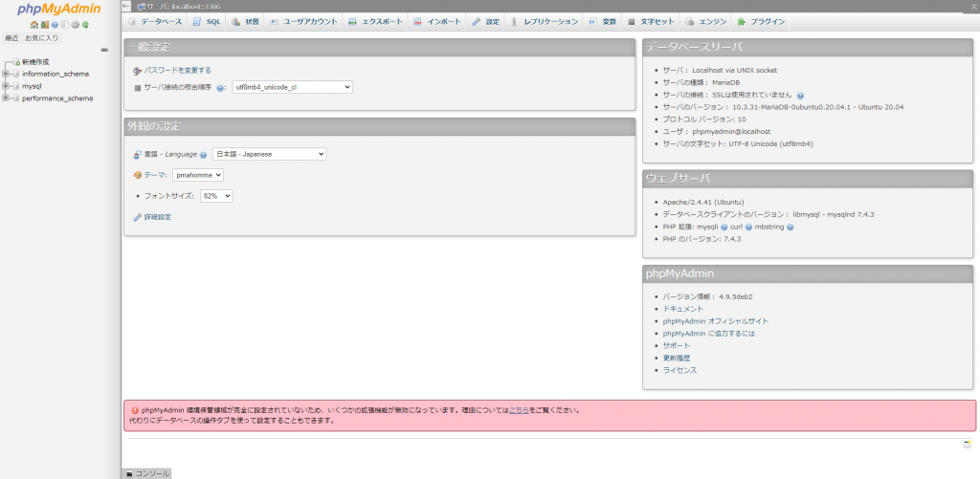This screenshot has width=980, height=479.
Task: Open the レプリケーション tab
Action: pyautogui.click(x=545, y=22)
